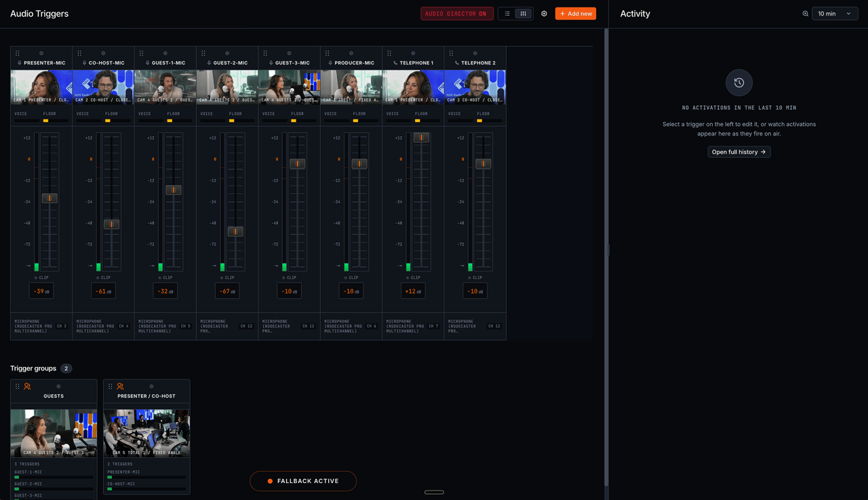Switch to list view layout
The image size is (868, 500).
507,14
